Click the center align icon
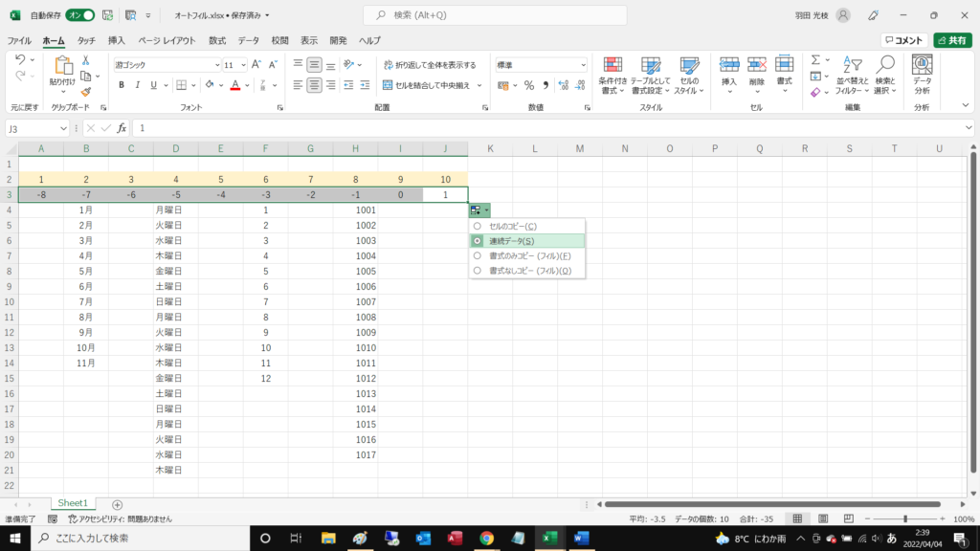The image size is (980, 551). (314, 85)
